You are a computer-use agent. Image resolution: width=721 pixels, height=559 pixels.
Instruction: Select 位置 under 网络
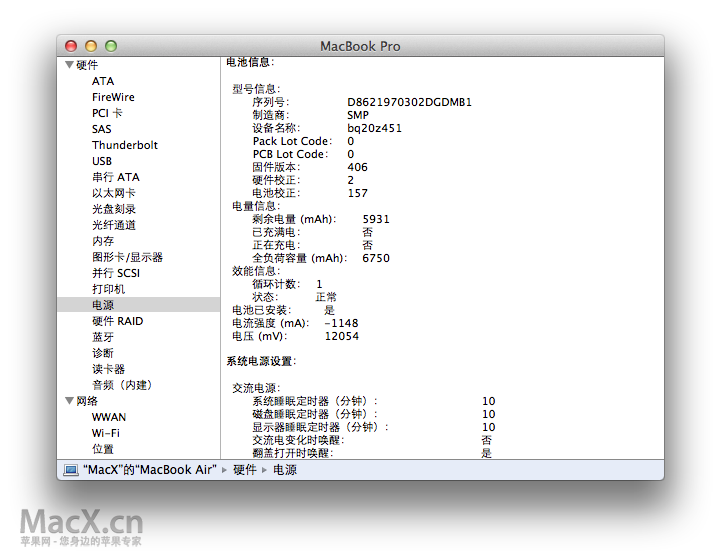[x=103, y=449]
